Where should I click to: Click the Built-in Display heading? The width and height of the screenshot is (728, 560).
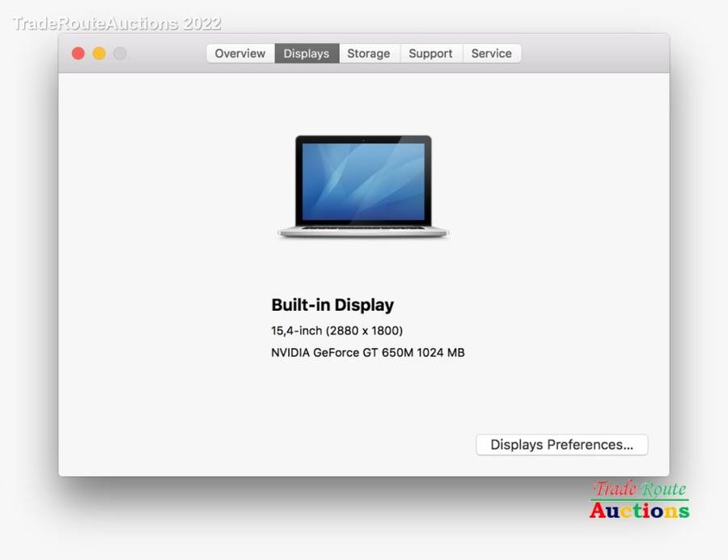point(332,305)
